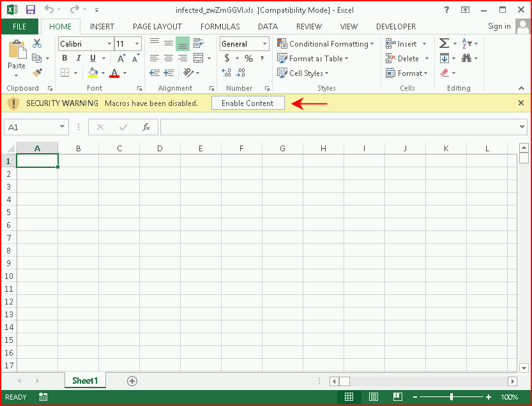Expand Conditional Formatting menu
The height and width of the screenshot is (406, 532).
325,44
